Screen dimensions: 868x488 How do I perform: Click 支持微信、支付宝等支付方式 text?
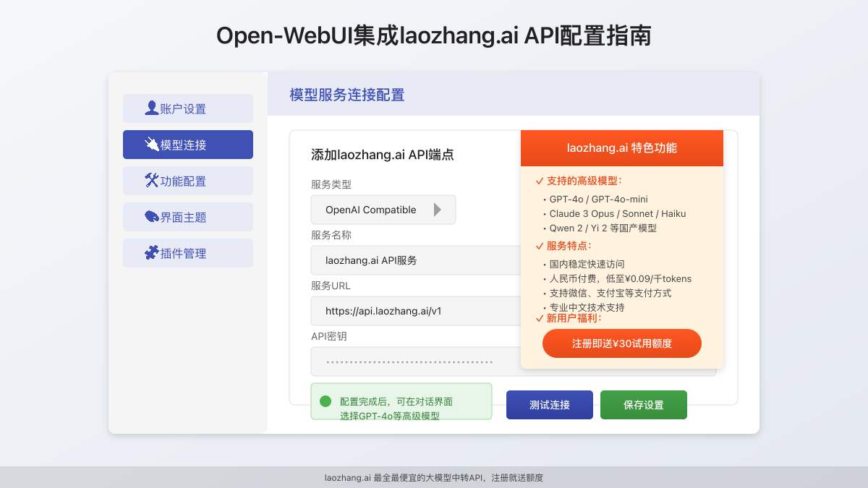click(x=610, y=293)
